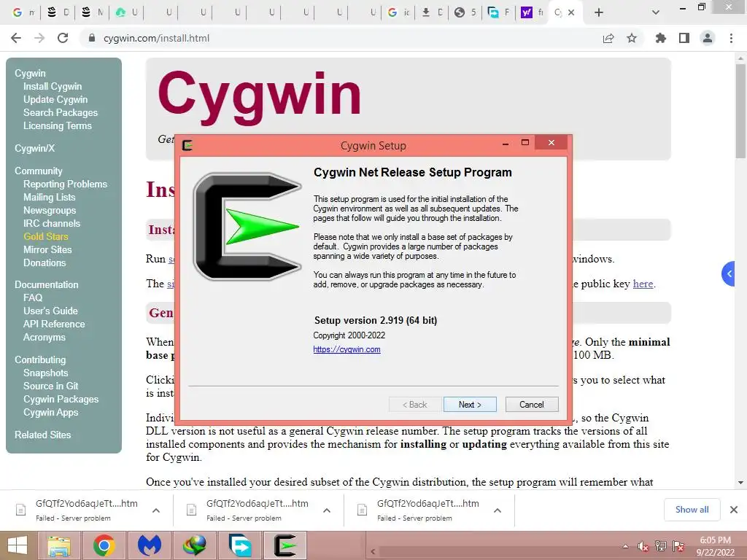This screenshot has height=560, width=747.
Task: Open a new Chrome tab
Action: click(599, 12)
